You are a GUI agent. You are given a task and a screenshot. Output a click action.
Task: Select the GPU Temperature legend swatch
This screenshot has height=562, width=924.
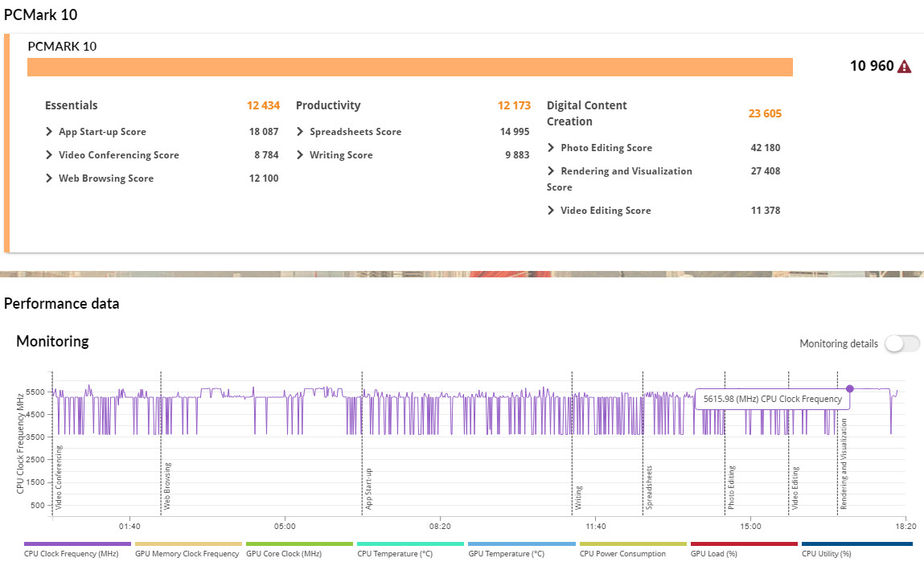(x=522, y=544)
